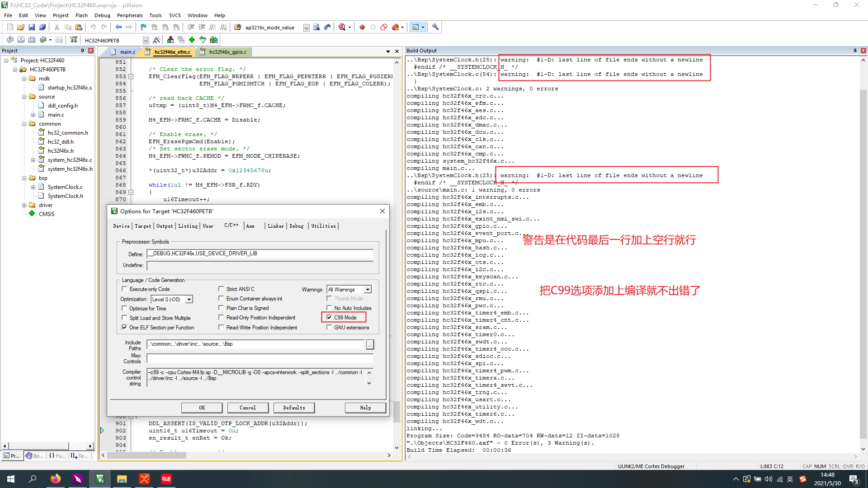
Task: Collapse the bsp folder in project tree
Action: coord(24,178)
